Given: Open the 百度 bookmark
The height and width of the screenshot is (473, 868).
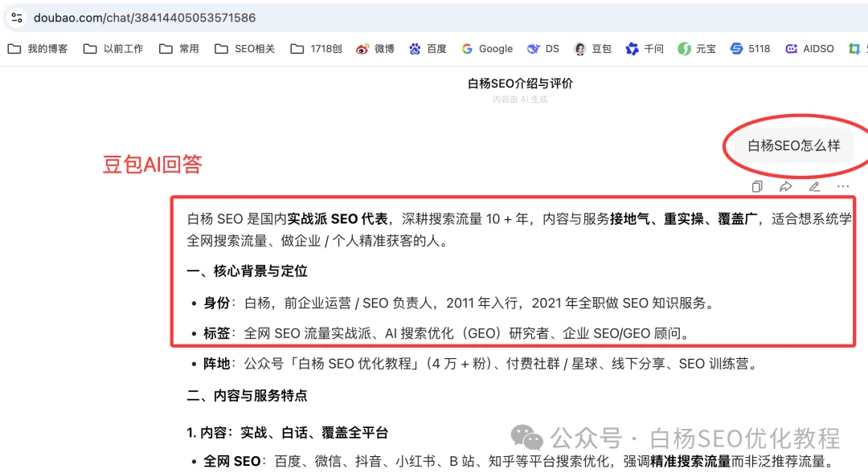Looking at the screenshot, I should pyautogui.click(x=428, y=48).
